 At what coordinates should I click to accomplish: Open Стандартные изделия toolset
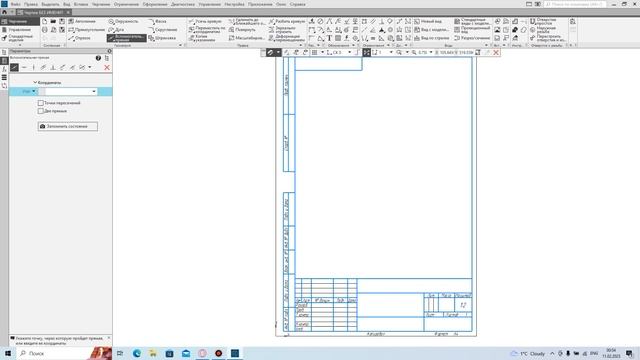[x=18, y=38]
